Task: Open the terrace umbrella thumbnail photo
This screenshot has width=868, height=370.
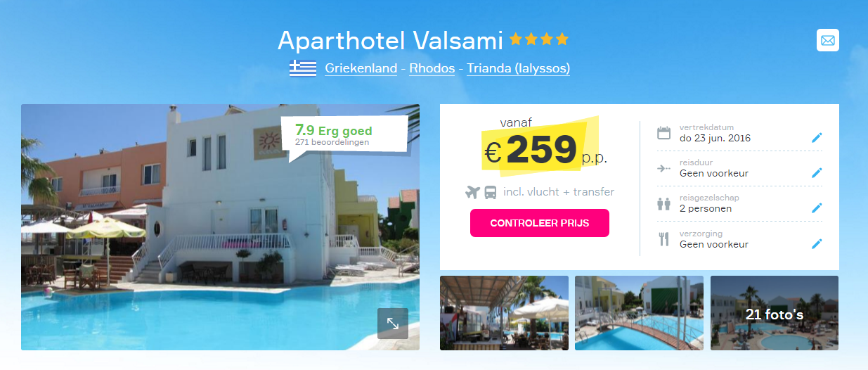Action: pyautogui.click(x=504, y=313)
